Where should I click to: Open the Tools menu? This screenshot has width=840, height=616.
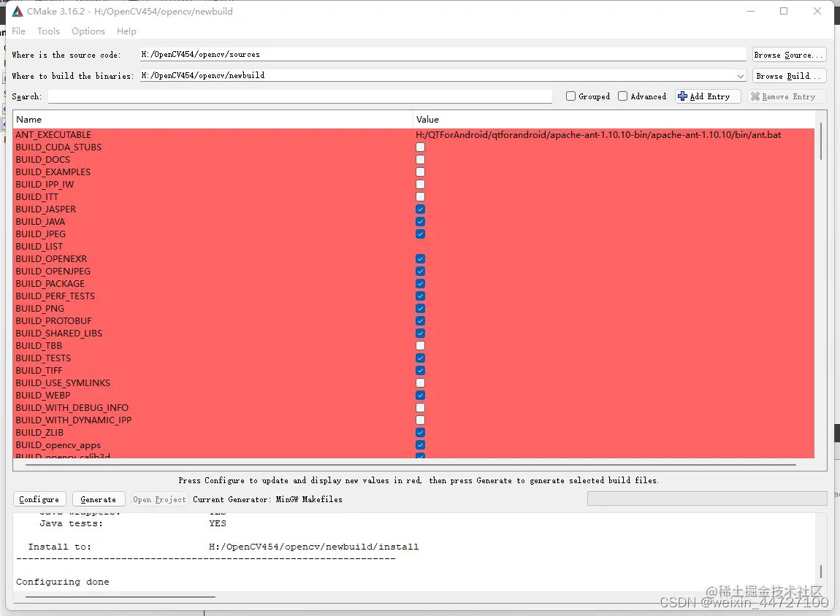point(48,31)
